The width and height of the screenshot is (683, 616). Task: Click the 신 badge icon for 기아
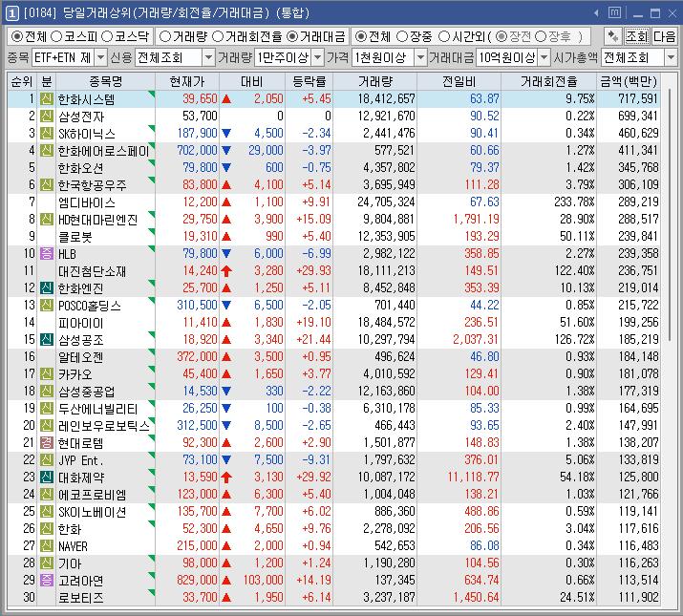click(47, 563)
